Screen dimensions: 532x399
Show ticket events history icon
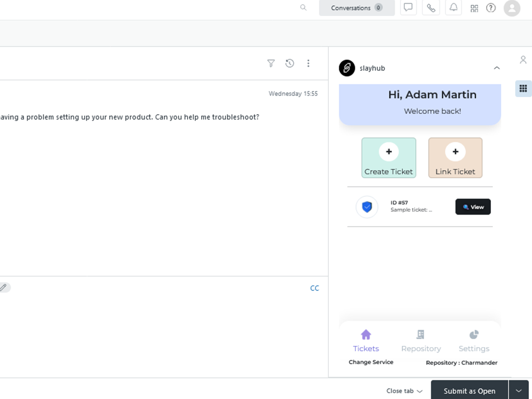[x=290, y=63]
